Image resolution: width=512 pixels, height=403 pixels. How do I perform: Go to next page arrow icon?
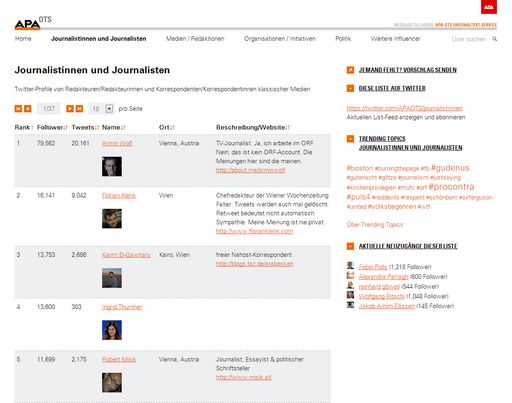[x=70, y=109]
